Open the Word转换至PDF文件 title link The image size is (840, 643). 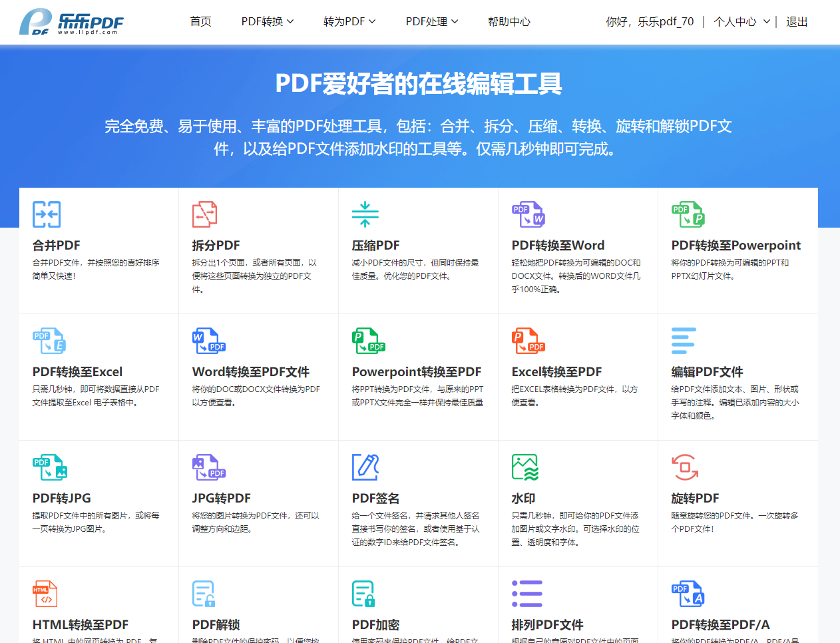click(x=251, y=371)
